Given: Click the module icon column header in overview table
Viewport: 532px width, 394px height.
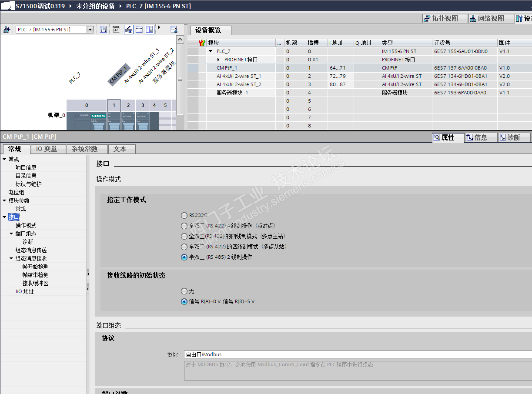Looking at the screenshot, I should 202,43.
